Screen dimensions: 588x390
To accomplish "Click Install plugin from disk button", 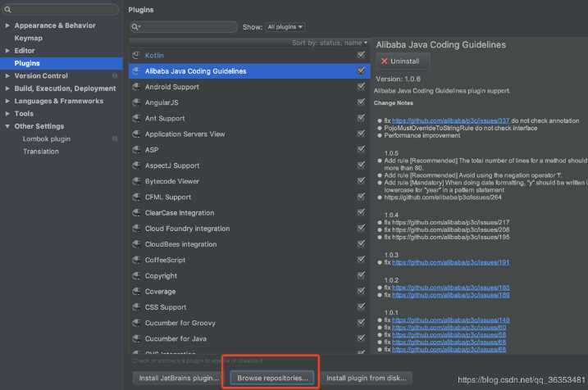I will [x=367, y=378].
